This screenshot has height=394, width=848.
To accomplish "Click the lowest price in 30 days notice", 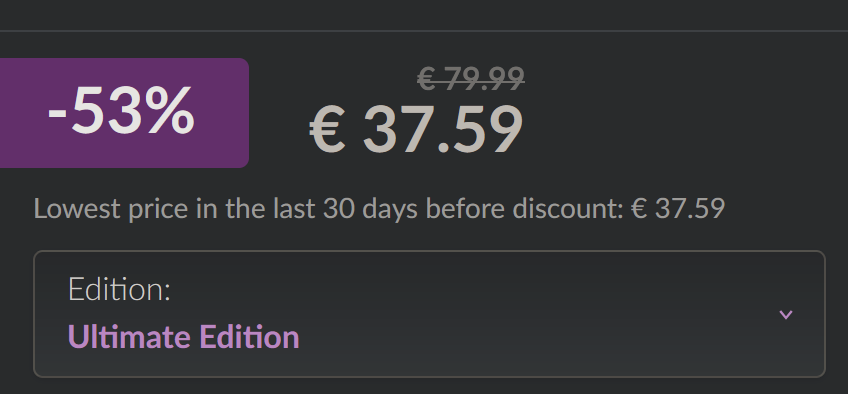I will click(x=379, y=209).
